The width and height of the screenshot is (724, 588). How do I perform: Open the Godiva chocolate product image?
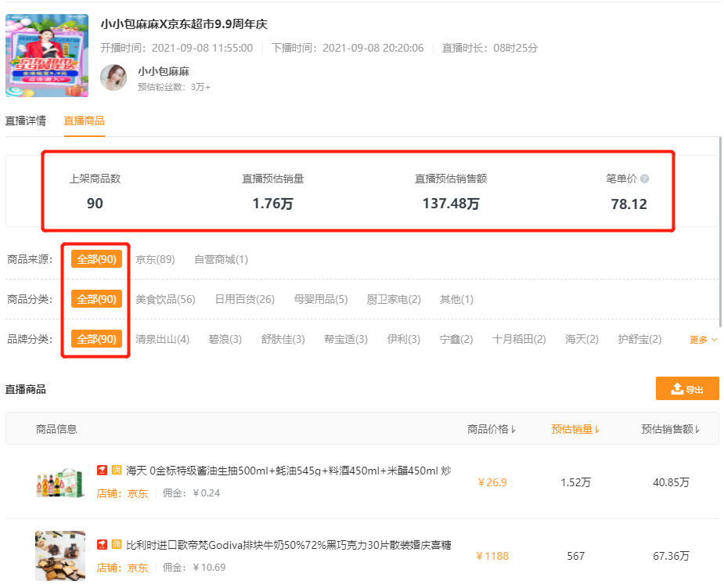60,556
